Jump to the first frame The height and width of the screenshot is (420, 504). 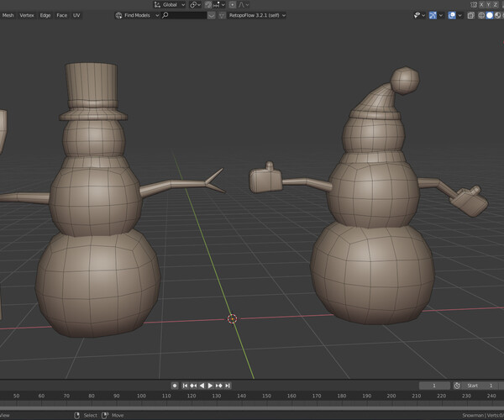tap(186, 385)
